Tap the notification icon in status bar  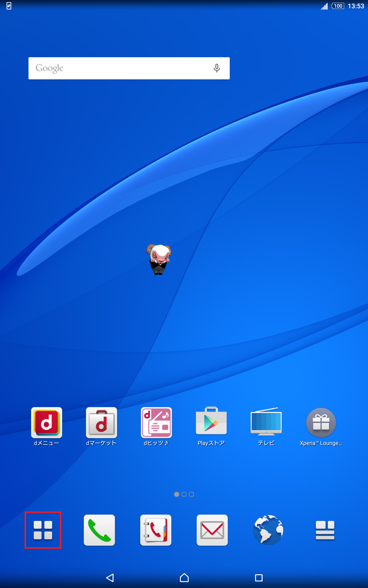point(9,6)
